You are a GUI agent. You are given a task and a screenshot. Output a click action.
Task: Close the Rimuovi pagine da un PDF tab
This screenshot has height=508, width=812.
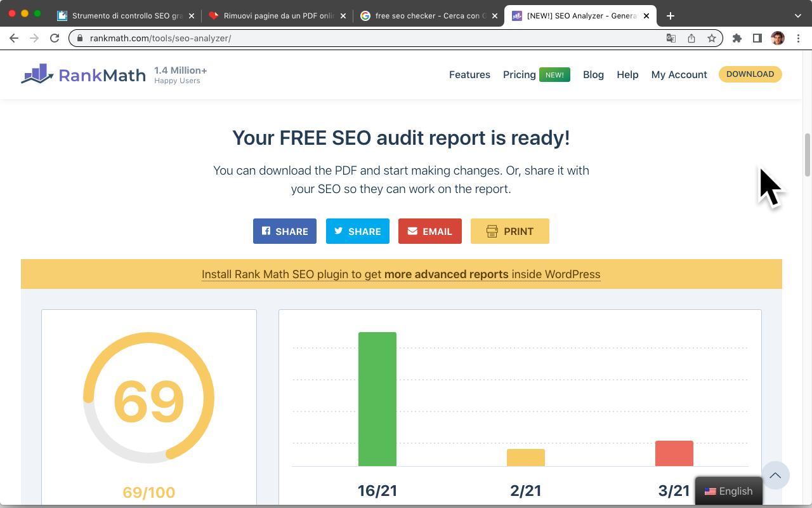343,16
